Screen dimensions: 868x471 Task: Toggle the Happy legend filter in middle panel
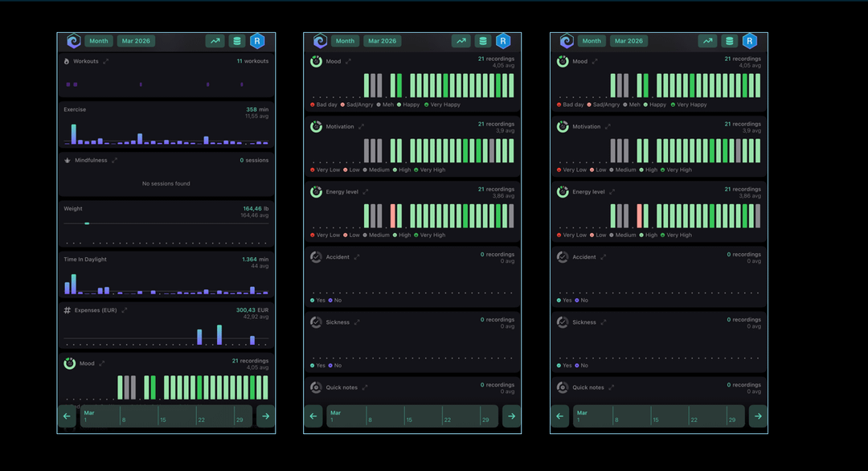point(407,104)
